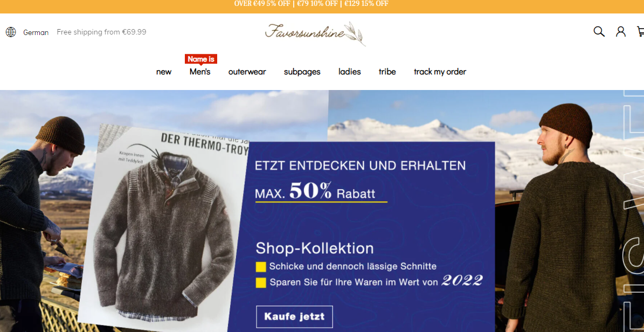Open the ladies category
Viewport: 644px width, 332px height.
tap(350, 72)
